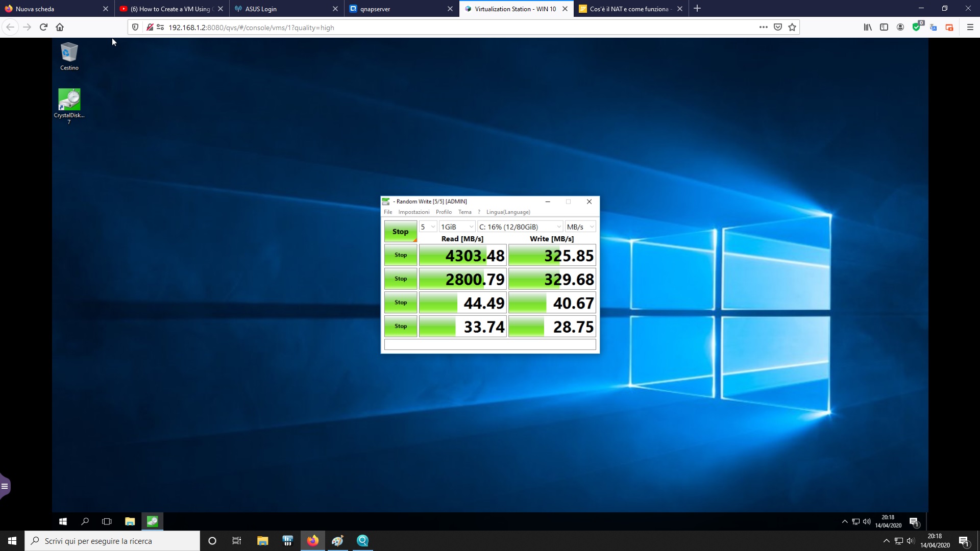Screen dimensions: 980x551
Task: Reload the current browser page
Action: tap(43, 28)
